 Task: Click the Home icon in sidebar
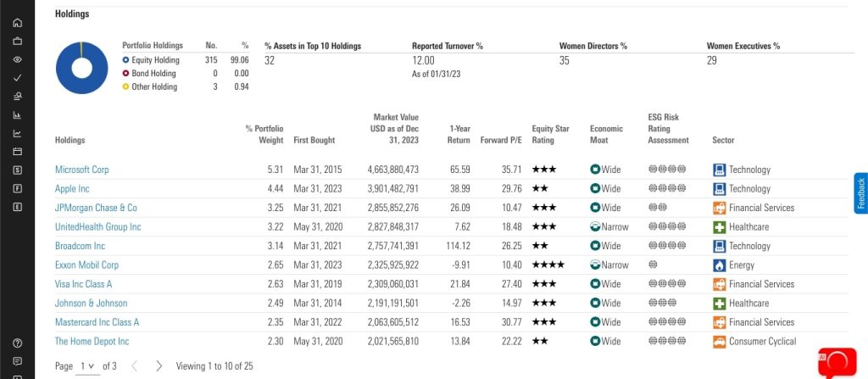point(18,22)
